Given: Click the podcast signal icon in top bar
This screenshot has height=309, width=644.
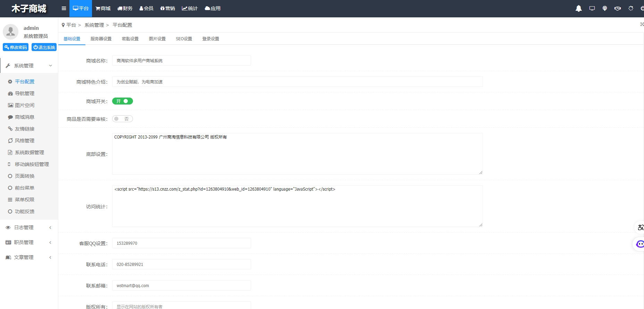Looking at the screenshot, I should [x=605, y=8].
